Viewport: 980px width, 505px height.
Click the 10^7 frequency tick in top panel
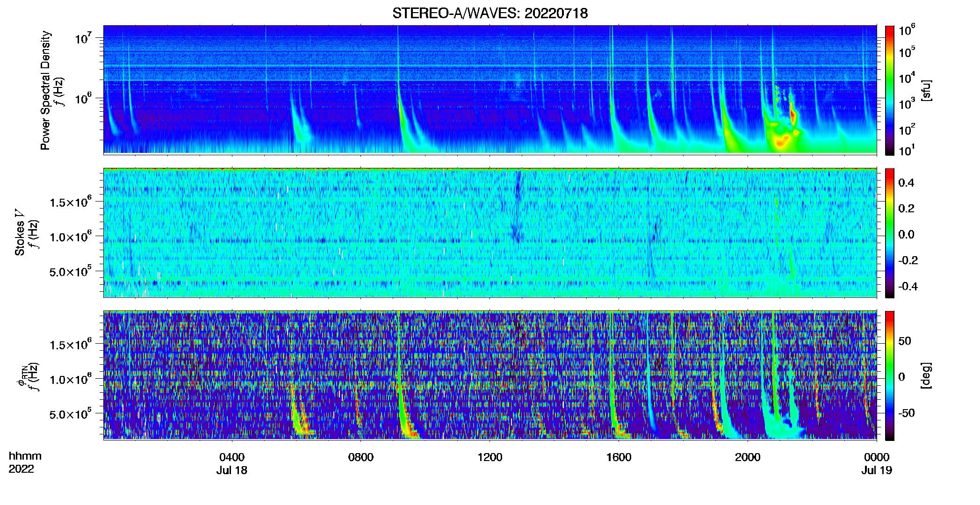pyautogui.click(x=84, y=38)
